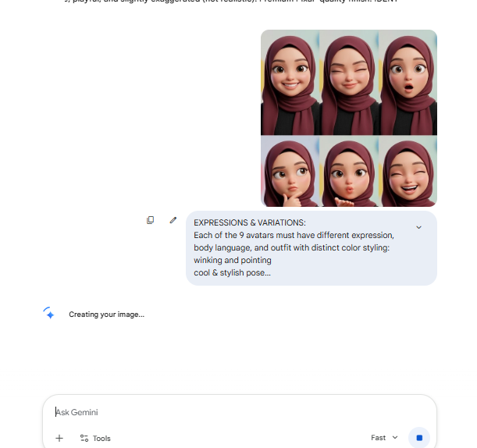Select the EXPRESSIONS & VARIATIONS message bubble
The width and height of the screenshot is (477, 448).
[x=311, y=248]
